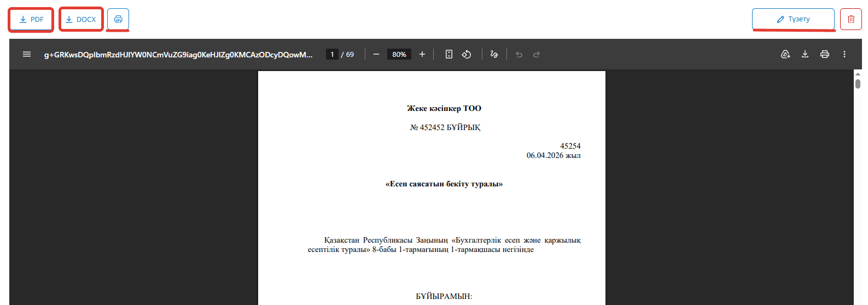Print from the PDF viewer toolbar
868x305 pixels.
(x=825, y=54)
